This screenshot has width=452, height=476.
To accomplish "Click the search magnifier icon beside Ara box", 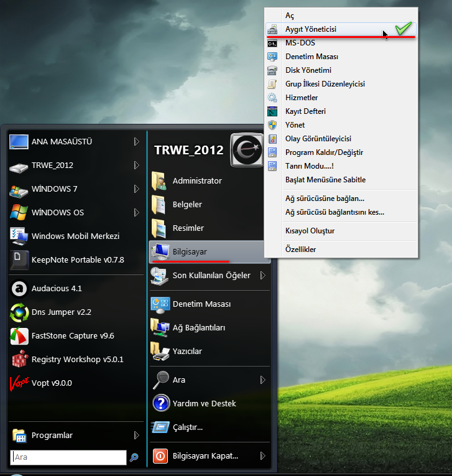I will 134,457.
